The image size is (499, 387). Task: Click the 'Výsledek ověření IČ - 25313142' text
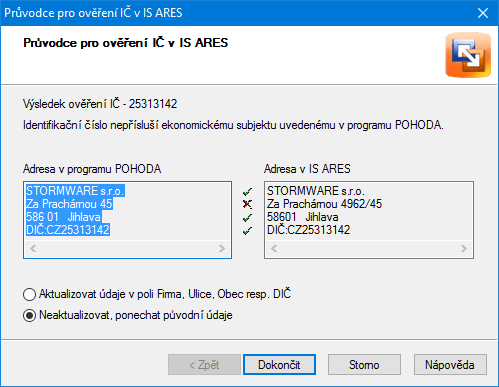click(100, 104)
